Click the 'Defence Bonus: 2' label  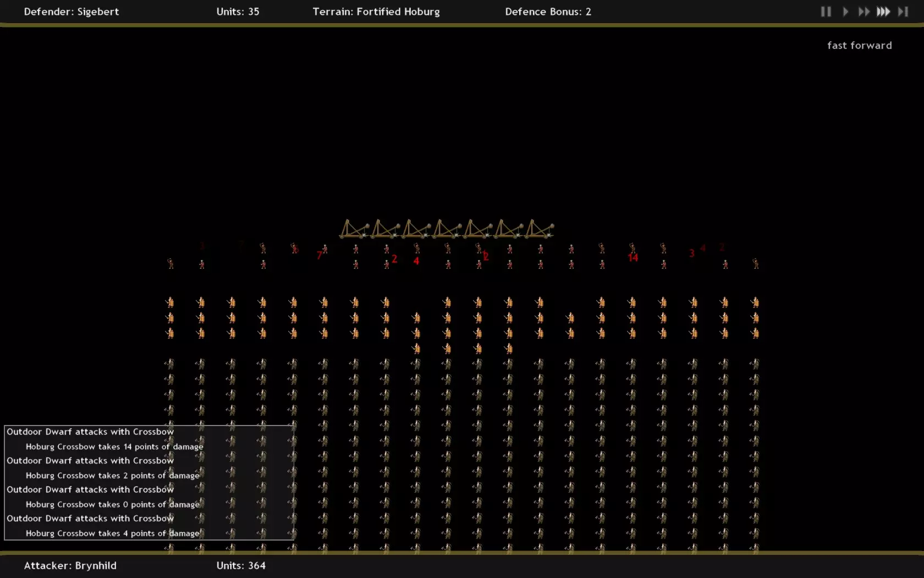click(548, 12)
